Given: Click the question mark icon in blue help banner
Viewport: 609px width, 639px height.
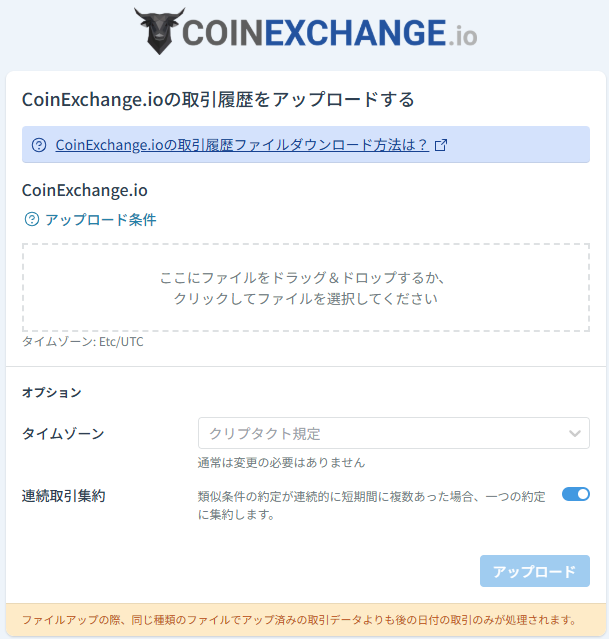Looking at the screenshot, I should (x=39, y=145).
